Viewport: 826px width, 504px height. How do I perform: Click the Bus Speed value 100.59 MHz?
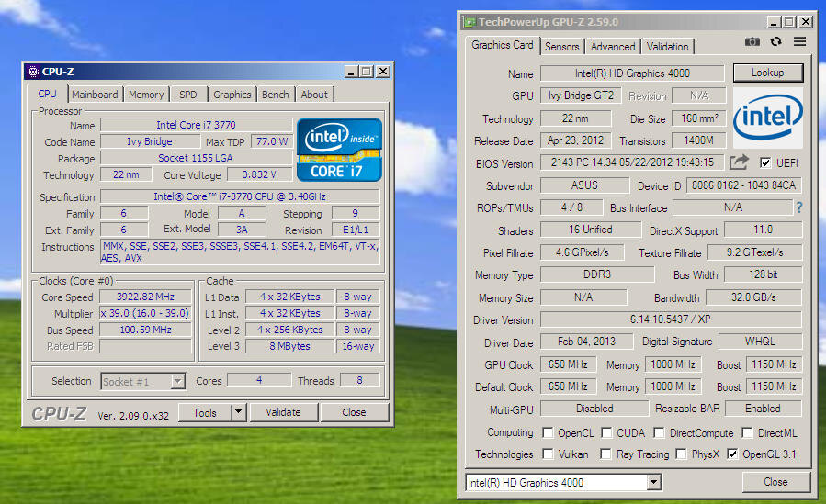tap(145, 330)
